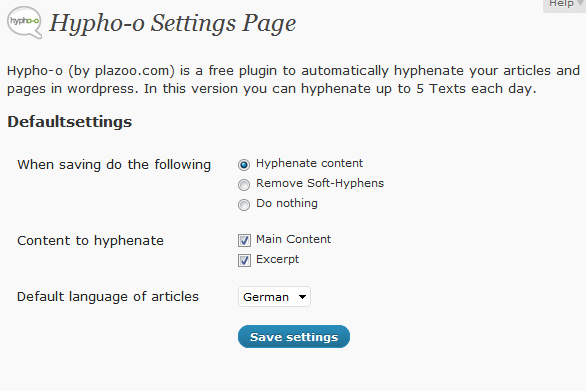The width and height of the screenshot is (586, 391).
Task: Uncheck the Main Content checkbox
Action: click(x=244, y=240)
